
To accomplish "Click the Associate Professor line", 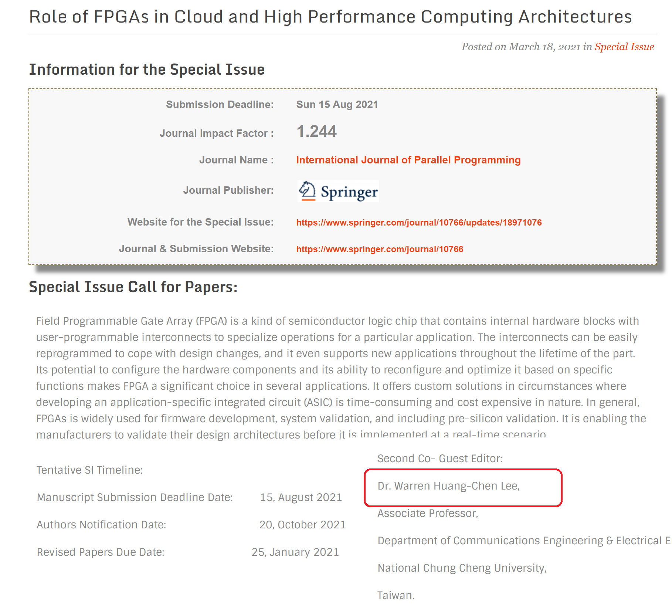I will 428,514.
